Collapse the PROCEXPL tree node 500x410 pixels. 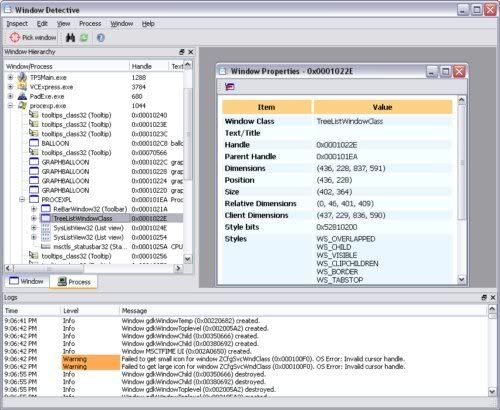(x=22, y=200)
